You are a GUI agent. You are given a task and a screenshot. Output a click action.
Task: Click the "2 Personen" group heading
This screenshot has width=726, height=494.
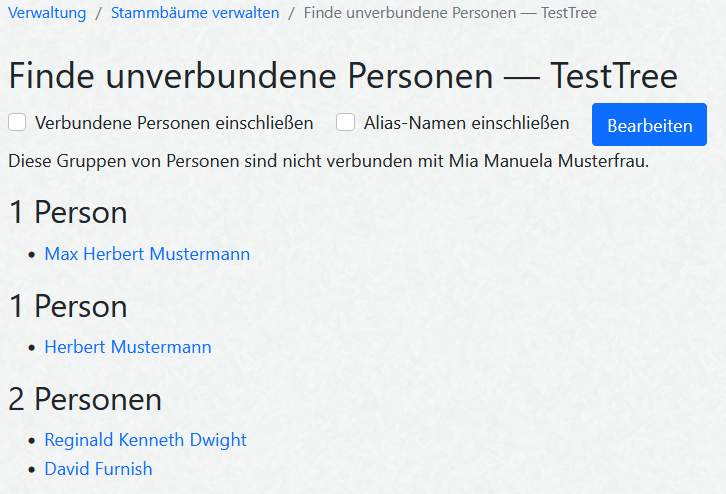coord(85,400)
